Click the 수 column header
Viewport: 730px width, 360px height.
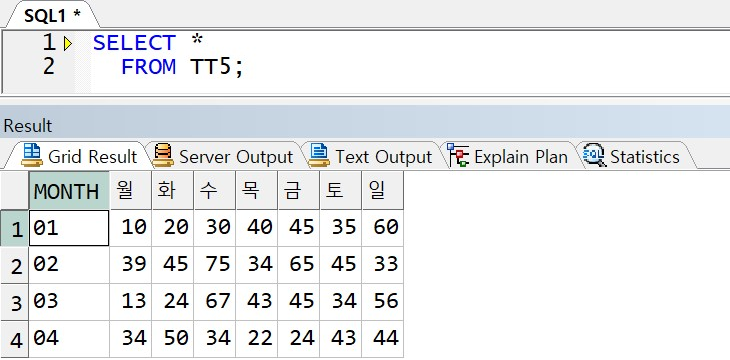coord(214,190)
